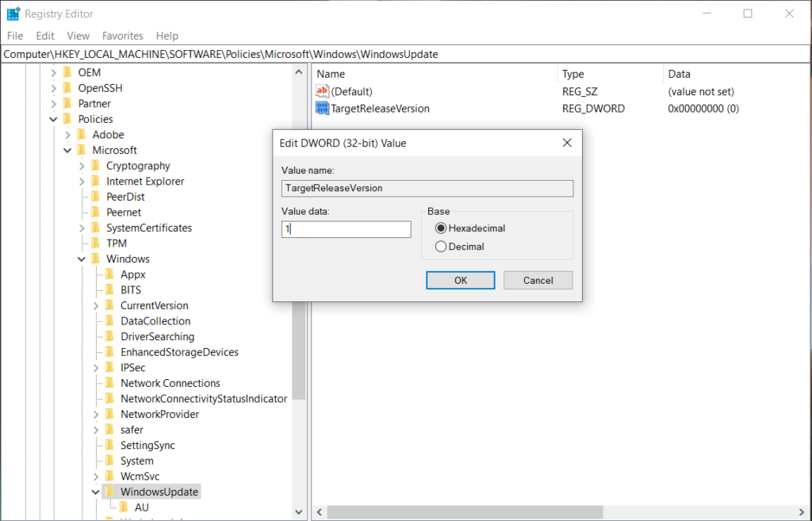
Task: Select the WindowsUpdate folder icon in tree
Action: pyautogui.click(x=109, y=492)
